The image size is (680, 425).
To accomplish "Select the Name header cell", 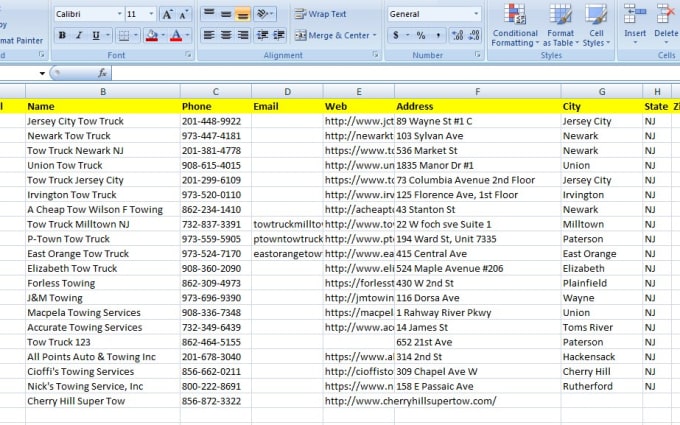I will tap(103, 106).
